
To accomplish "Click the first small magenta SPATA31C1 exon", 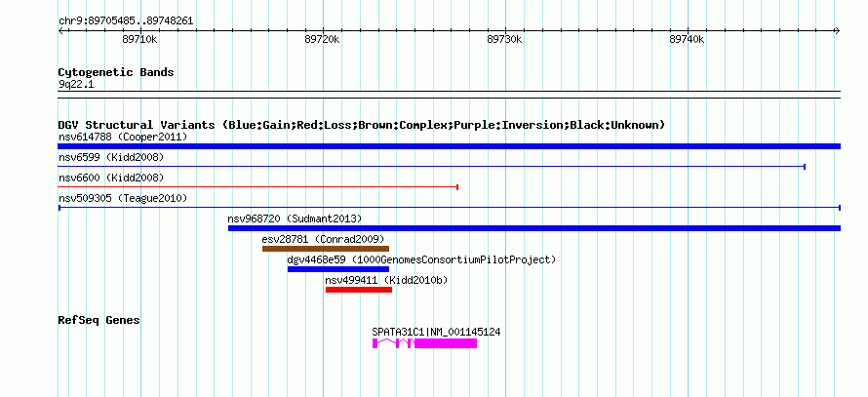I will click(x=375, y=343).
